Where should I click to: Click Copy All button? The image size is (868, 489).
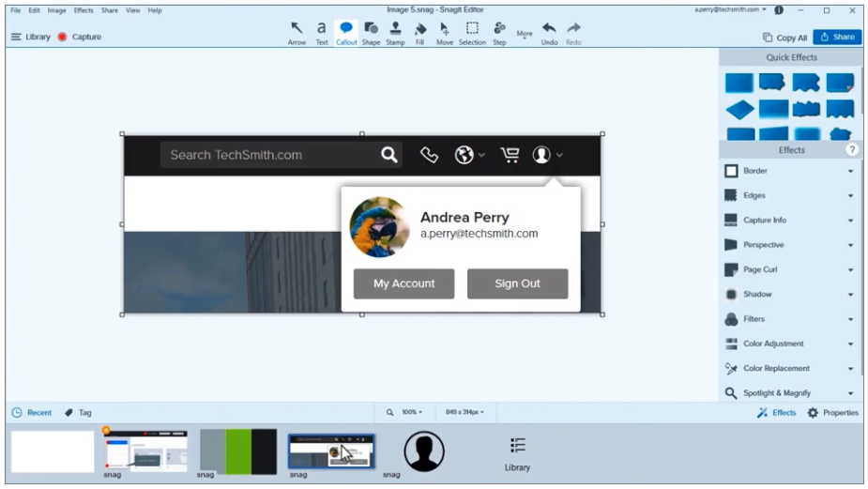pos(784,38)
